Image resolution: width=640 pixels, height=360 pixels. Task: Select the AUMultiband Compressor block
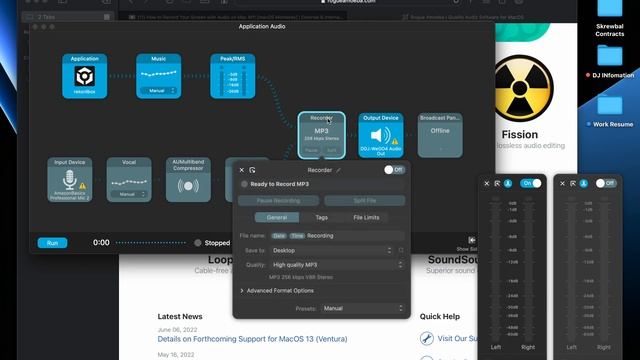click(x=188, y=180)
